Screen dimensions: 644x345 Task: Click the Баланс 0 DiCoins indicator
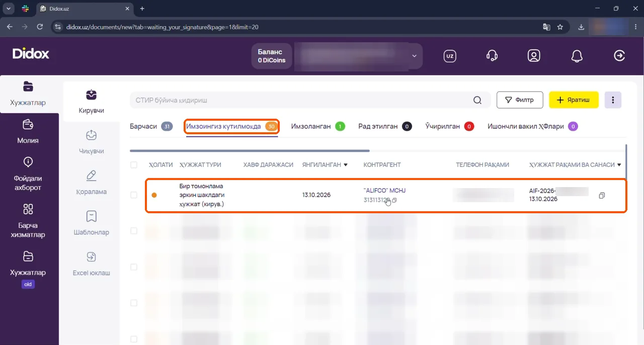pyautogui.click(x=271, y=56)
